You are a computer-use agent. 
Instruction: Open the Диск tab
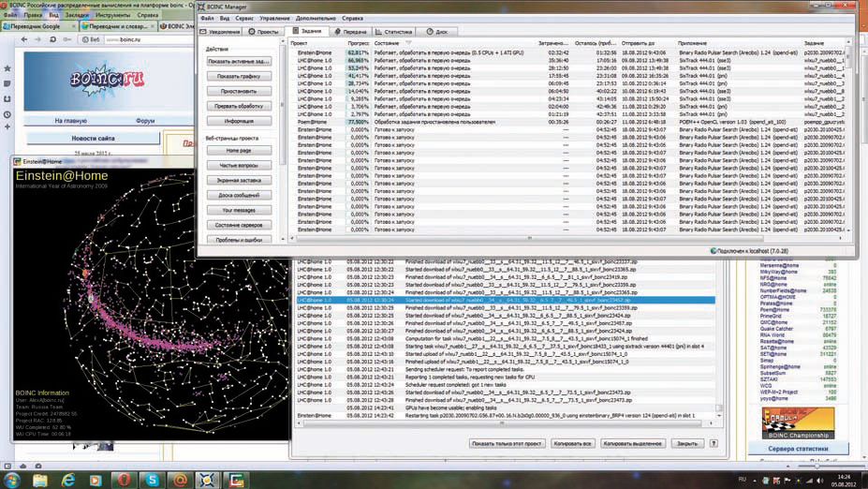(437, 31)
